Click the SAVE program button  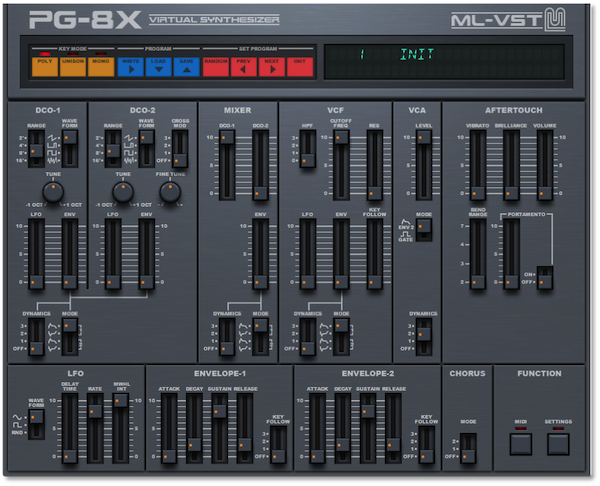tap(186, 67)
